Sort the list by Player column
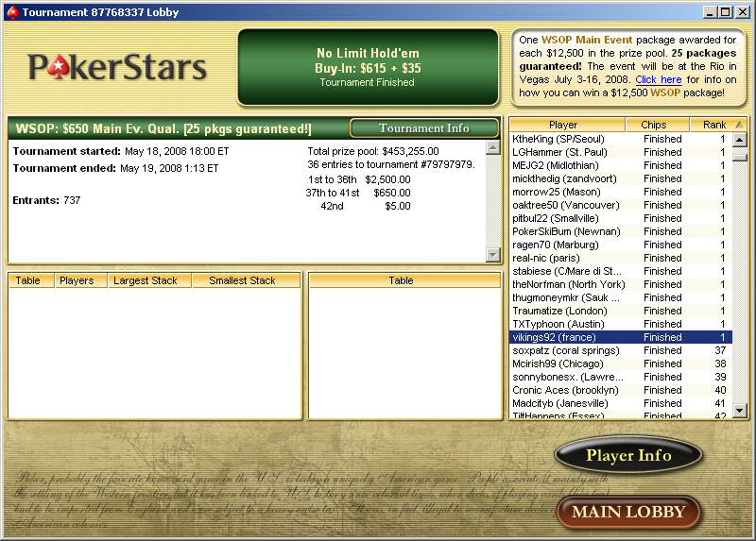Screen dimensions: 756x541 click(566, 125)
